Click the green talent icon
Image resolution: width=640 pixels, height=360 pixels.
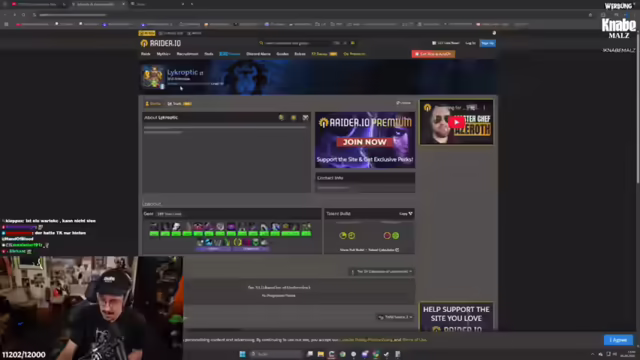click(395, 236)
